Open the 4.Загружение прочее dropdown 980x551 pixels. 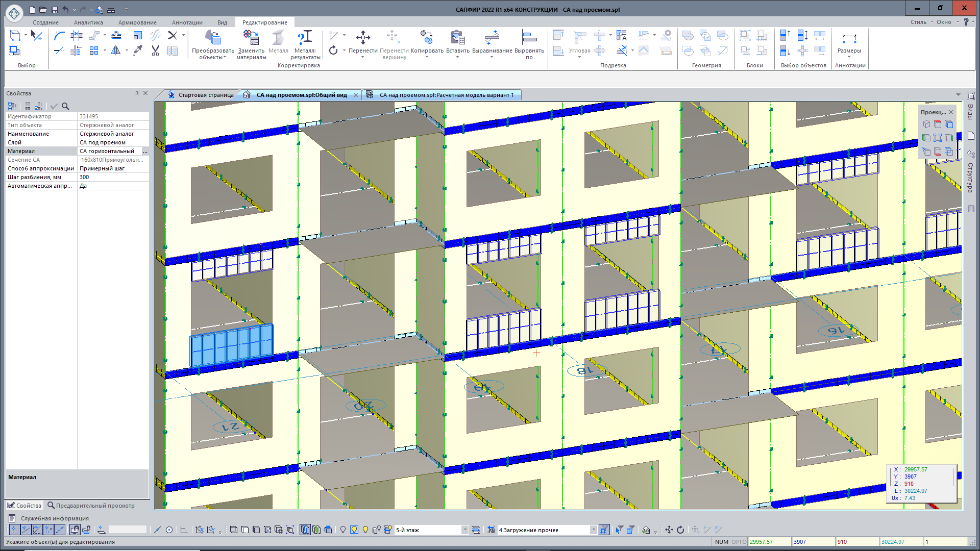[593, 530]
